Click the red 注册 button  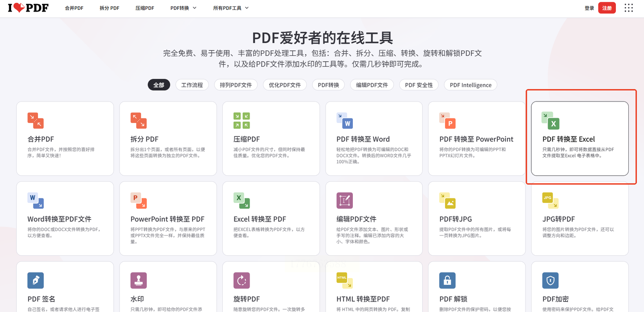607,8
